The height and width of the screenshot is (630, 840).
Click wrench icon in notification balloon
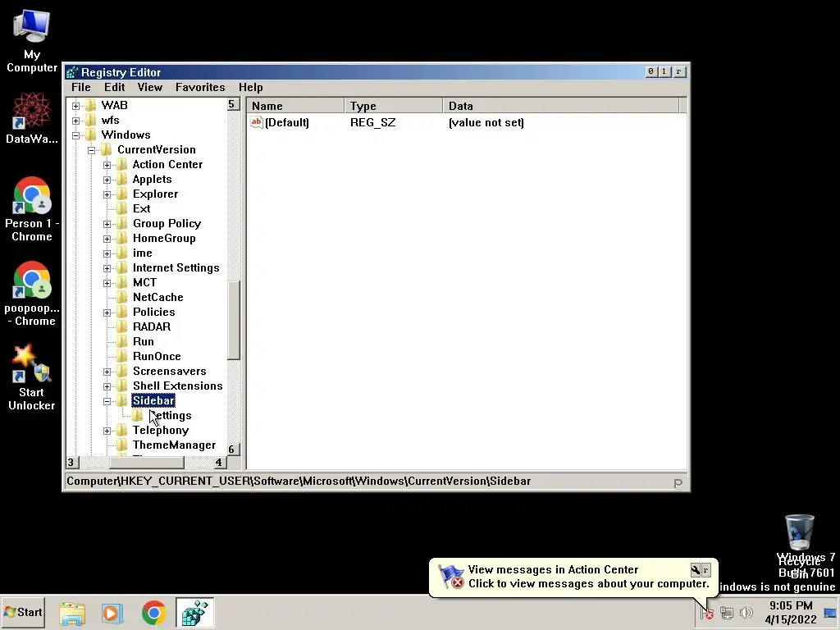pos(696,570)
